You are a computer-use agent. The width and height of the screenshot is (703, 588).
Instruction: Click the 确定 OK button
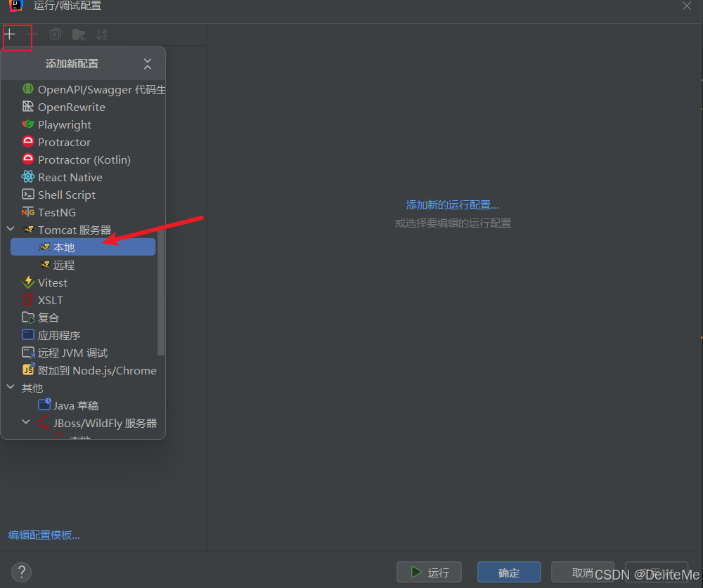click(509, 573)
